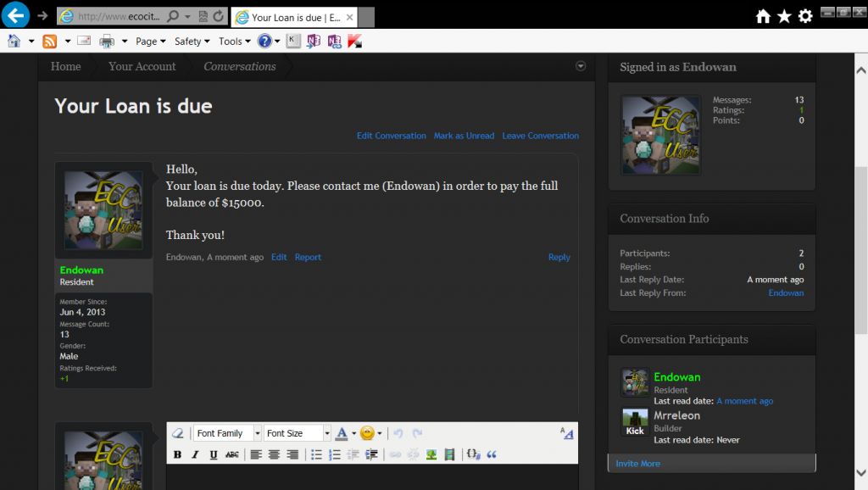Image resolution: width=868 pixels, height=490 pixels.
Task: Click the Leave Conversation link
Action: (x=540, y=136)
